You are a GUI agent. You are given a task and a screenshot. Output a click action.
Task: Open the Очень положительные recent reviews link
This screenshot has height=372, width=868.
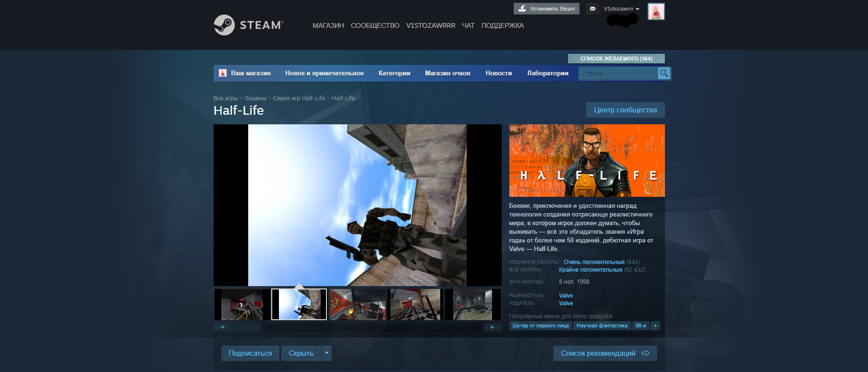point(594,262)
